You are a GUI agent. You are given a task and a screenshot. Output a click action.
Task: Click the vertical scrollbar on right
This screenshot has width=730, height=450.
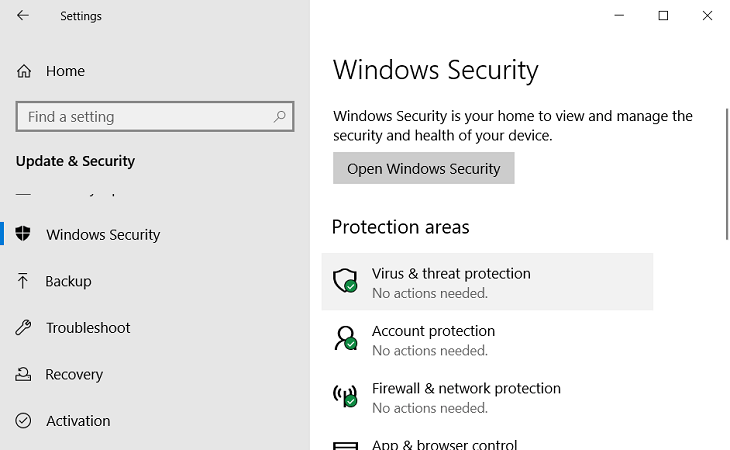coord(727,175)
